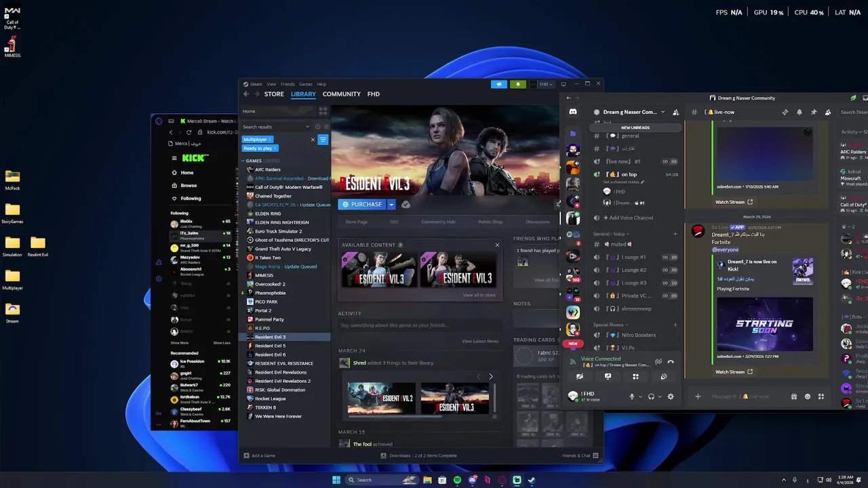Turn on camera in Discord voice panel
868x488 pixels.
580,377
